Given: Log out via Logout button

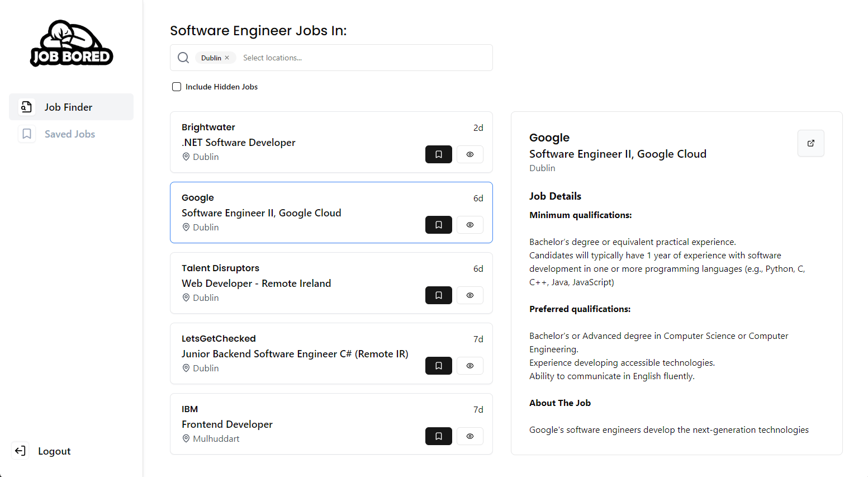Looking at the screenshot, I should 42,451.
